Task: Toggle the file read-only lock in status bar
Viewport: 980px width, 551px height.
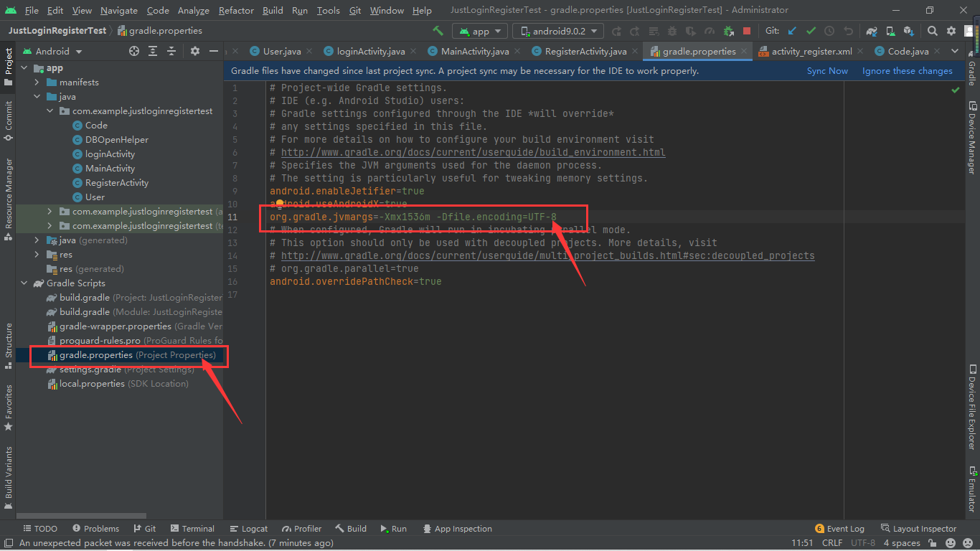Action: (932, 543)
